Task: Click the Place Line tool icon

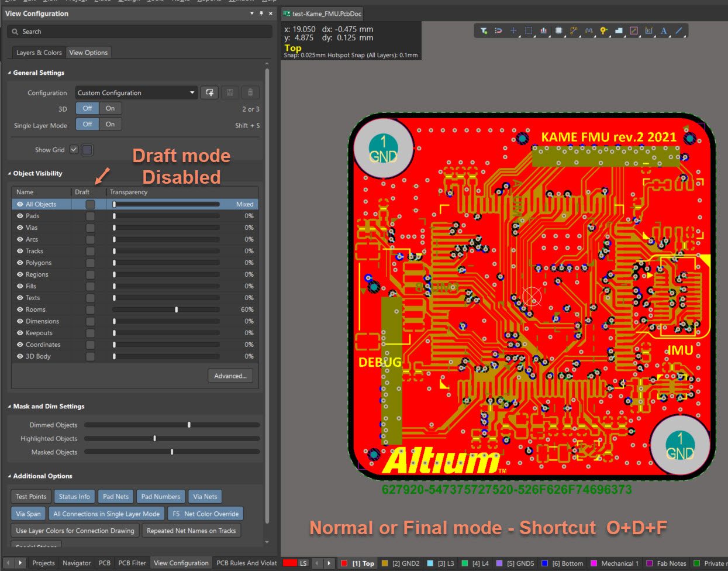Action: (679, 31)
